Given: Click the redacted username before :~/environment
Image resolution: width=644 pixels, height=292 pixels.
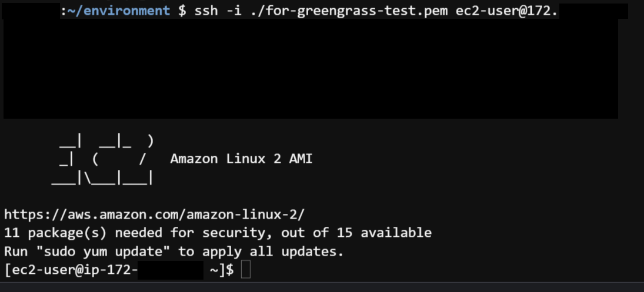Looking at the screenshot, I should 31,11.
